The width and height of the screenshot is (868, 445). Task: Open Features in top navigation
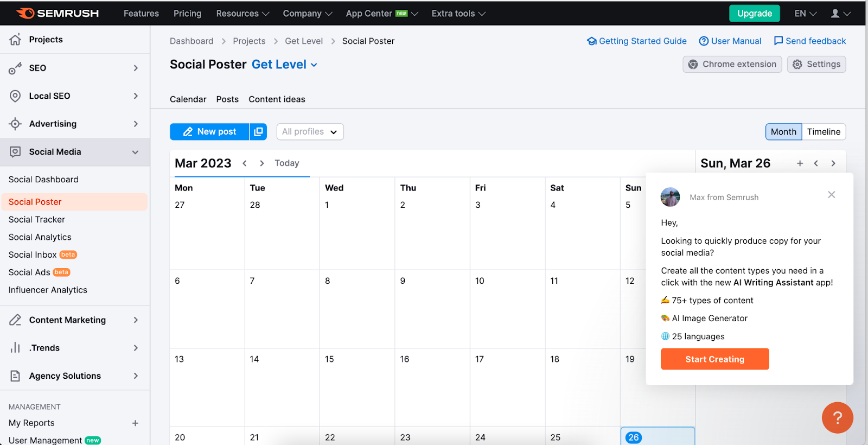[141, 14]
